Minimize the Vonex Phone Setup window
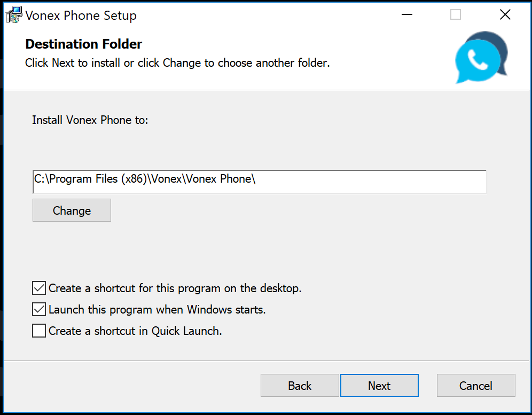This screenshot has width=532, height=415. pos(406,14)
